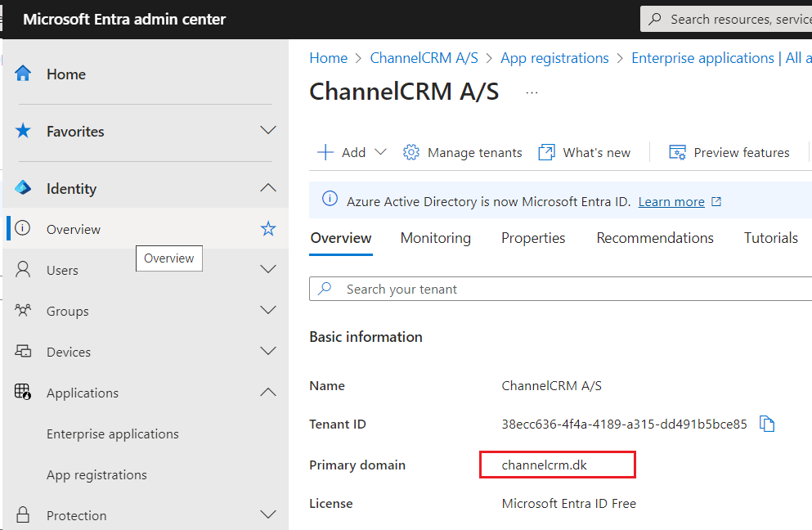Open Enterprise applications in sidebar
Image resolution: width=812 pixels, height=530 pixels.
click(112, 433)
